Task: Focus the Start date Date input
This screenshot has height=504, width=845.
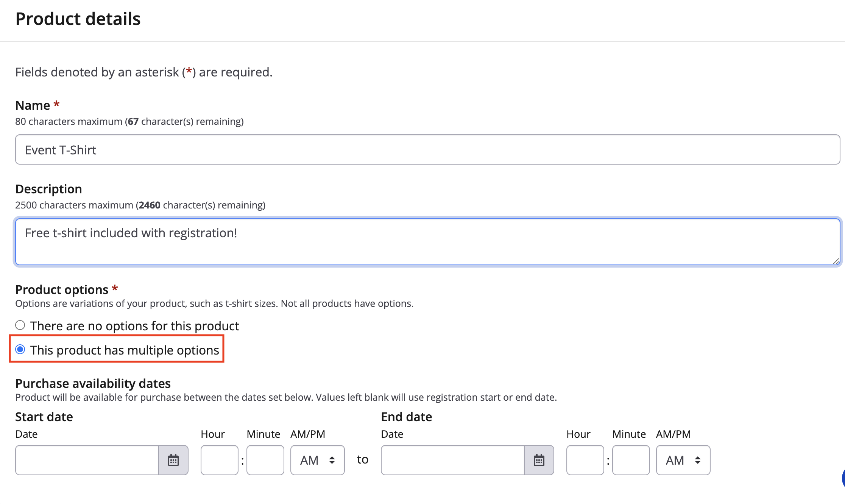Action: [x=87, y=460]
